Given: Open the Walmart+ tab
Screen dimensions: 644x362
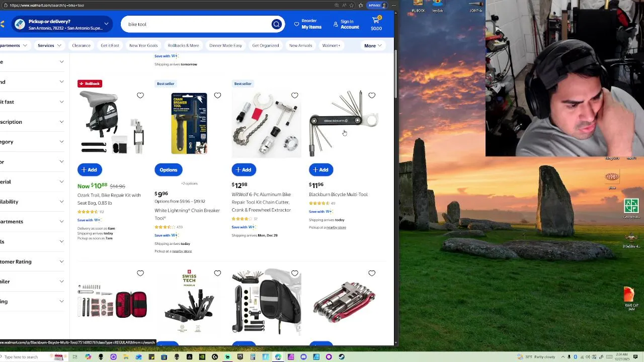Looking at the screenshot, I should [331, 45].
